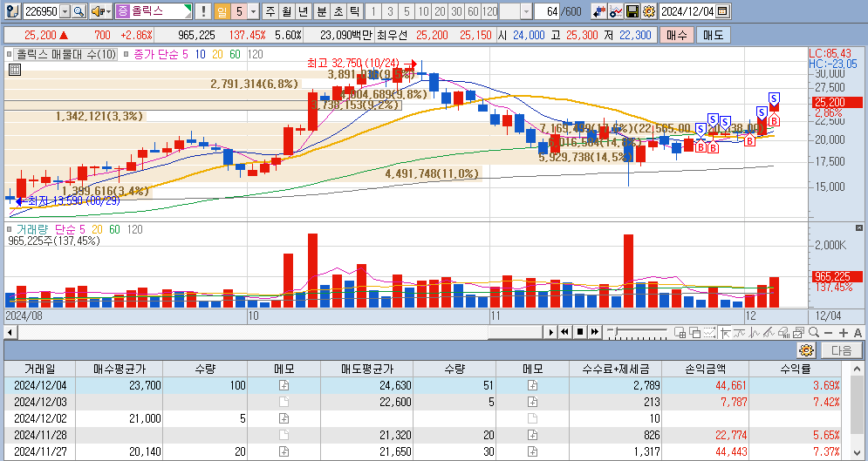
Task: Toggle the square beside 종가 단순 legend
Action: (126, 54)
